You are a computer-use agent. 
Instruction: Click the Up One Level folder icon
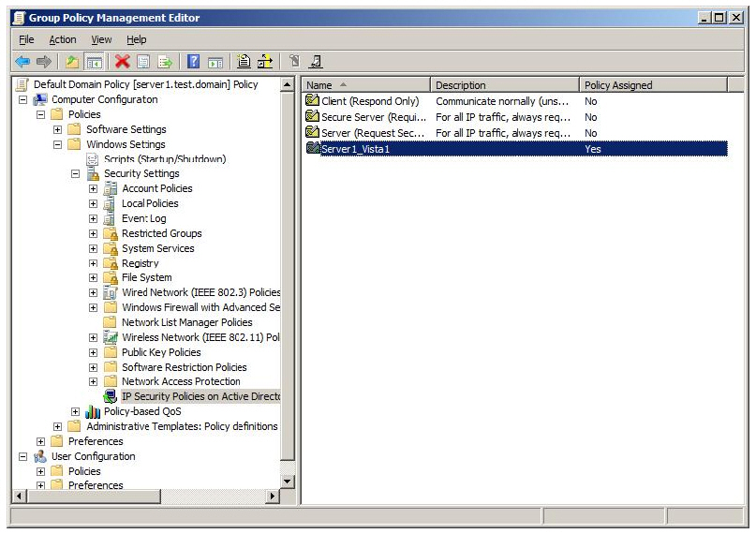point(72,61)
